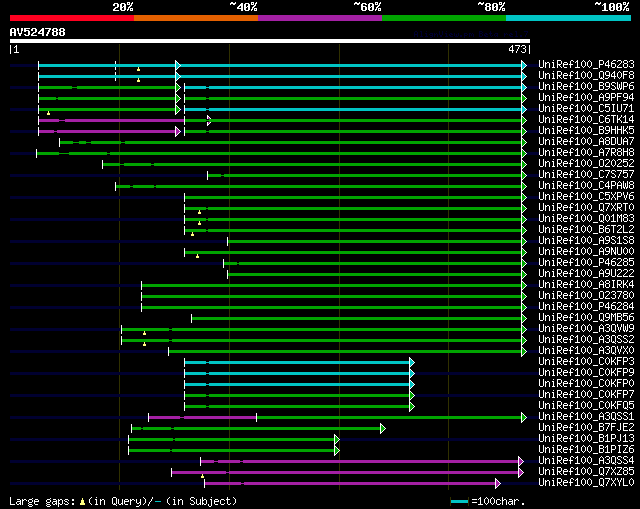Select the UniRef100_A9PF94 hit label
The image size is (640, 509).
tap(586, 98)
